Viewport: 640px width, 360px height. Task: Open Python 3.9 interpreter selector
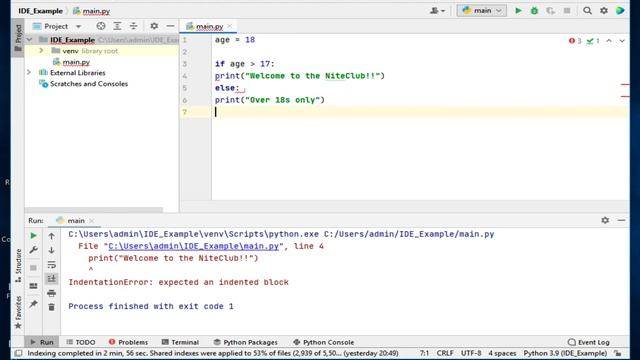[565, 353]
